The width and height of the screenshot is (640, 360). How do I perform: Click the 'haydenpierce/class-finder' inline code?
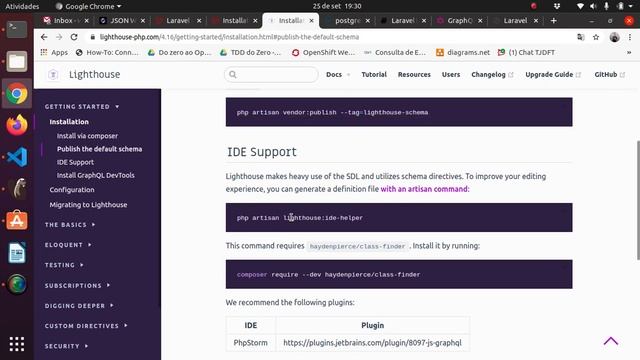(x=357, y=246)
